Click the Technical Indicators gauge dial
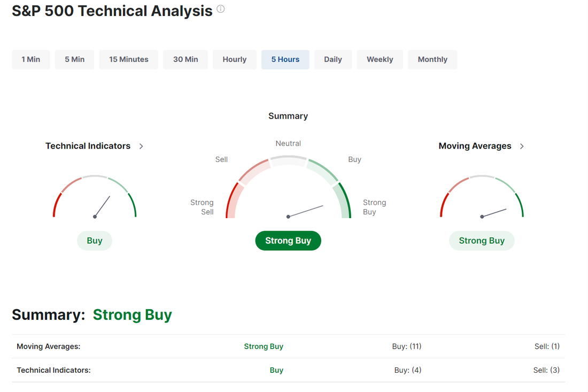This screenshot has width=588, height=392. coord(95,197)
